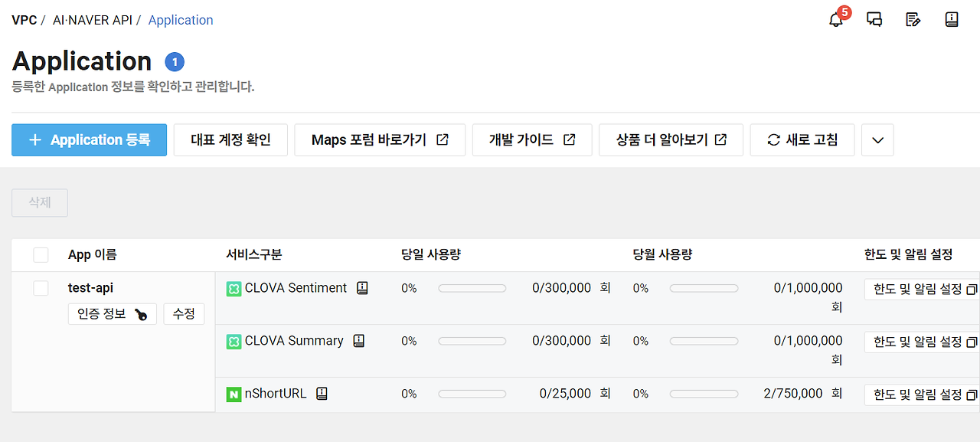Open the 개발 가이드 external link
Image resolution: width=980 pixels, height=442 pixels.
(x=532, y=140)
